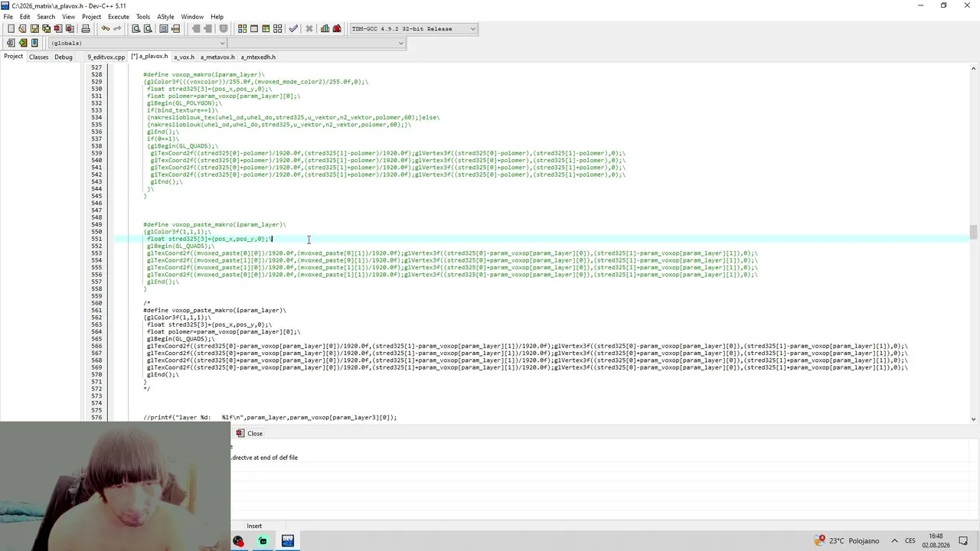This screenshot has width=980, height=551.
Task: Click the compiler message row '.drectve at end of def file'
Action: (265, 458)
